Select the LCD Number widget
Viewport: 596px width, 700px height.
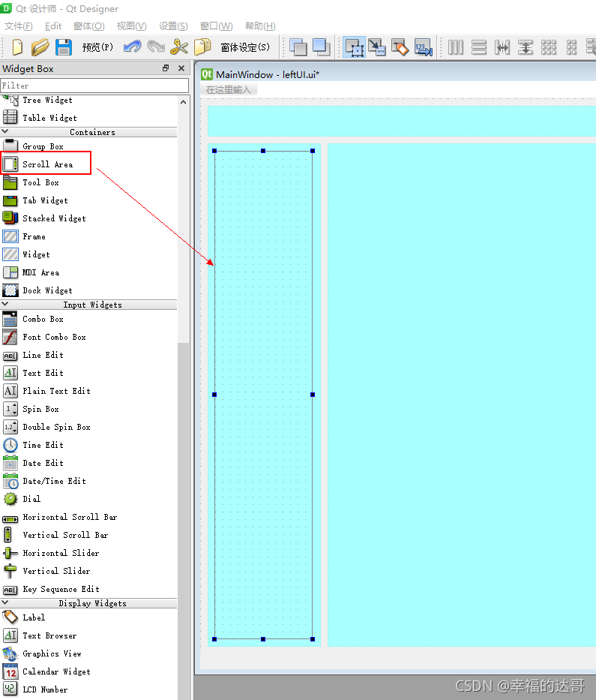(x=45, y=689)
